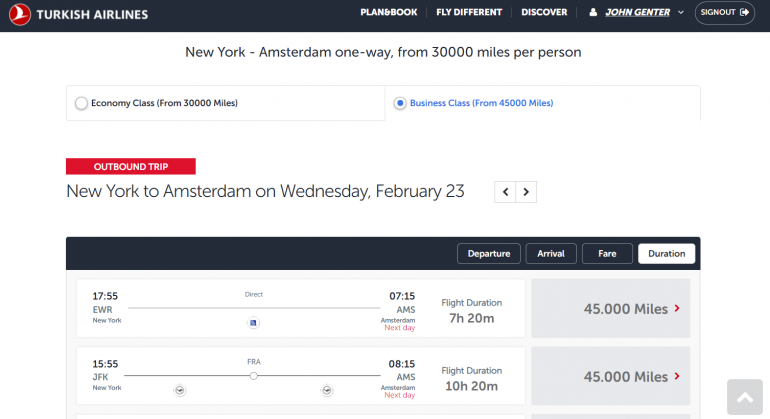Click the Turkish Airlines logo
This screenshot has width=770, height=419.
point(78,14)
